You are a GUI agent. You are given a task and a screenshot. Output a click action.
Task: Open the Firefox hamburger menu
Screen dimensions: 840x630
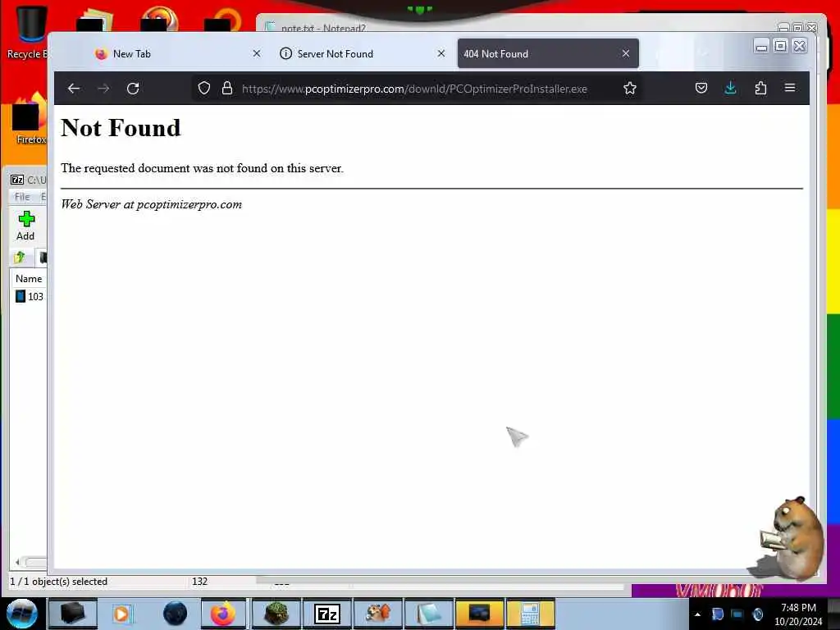point(790,87)
